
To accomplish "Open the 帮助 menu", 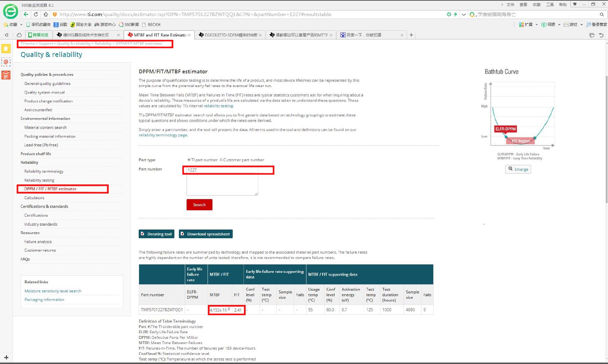I will coord(563,5).
